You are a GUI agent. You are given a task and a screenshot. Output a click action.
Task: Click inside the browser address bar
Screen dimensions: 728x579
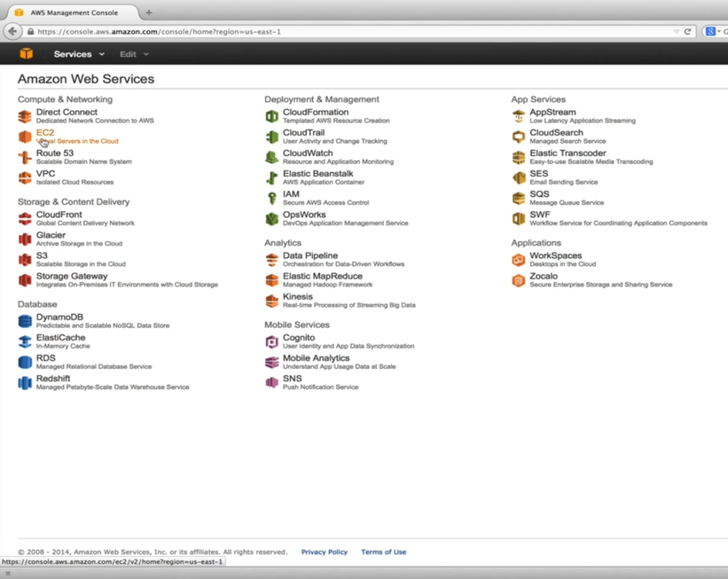[284, 31]
